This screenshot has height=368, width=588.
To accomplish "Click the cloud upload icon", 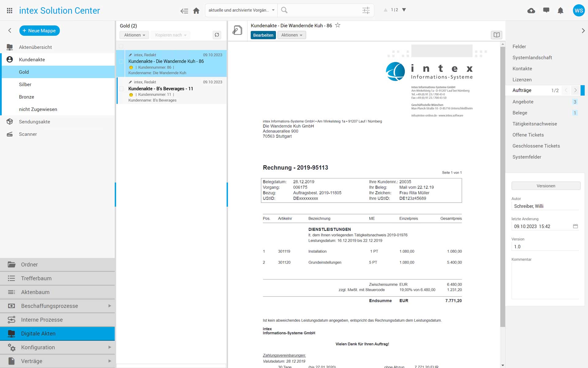I will [x=531, y=10].
